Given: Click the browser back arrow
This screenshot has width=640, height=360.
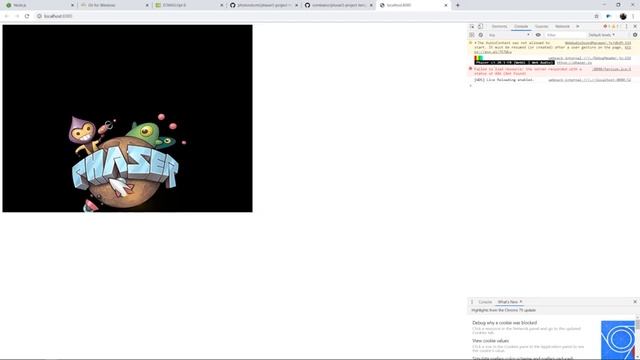Looking at the screenshot, I should pos(7,16).
